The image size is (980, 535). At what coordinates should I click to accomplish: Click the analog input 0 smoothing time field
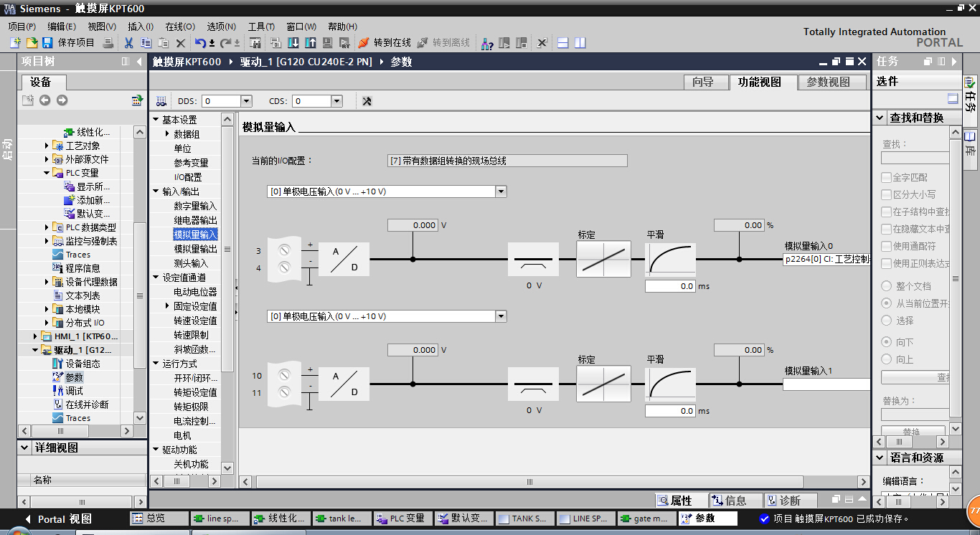[x=670, y=286]
